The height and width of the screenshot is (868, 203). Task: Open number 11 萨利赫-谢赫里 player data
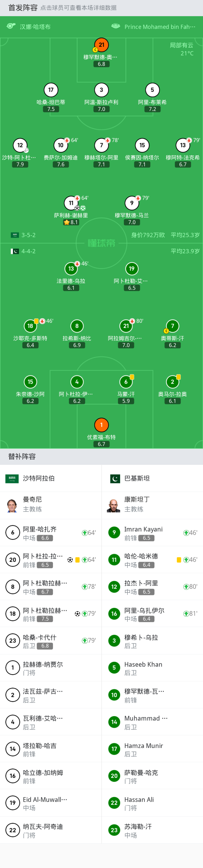71,203
